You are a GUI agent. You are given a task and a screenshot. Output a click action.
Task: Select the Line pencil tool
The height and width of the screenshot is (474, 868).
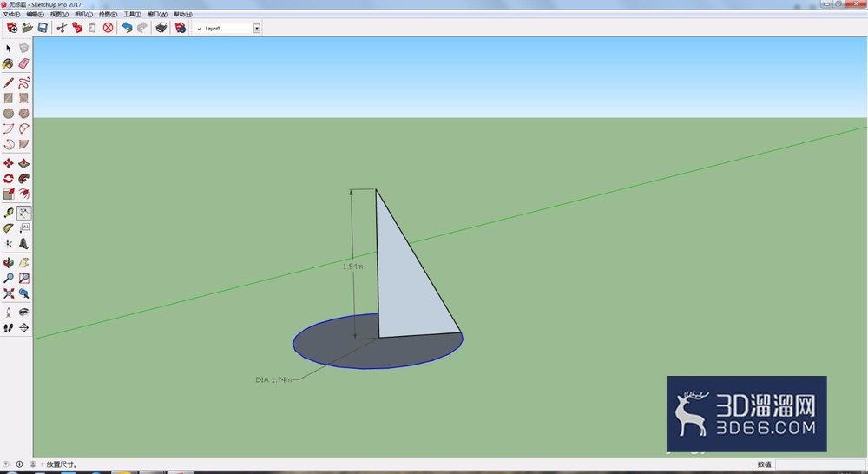pos(9,83)
